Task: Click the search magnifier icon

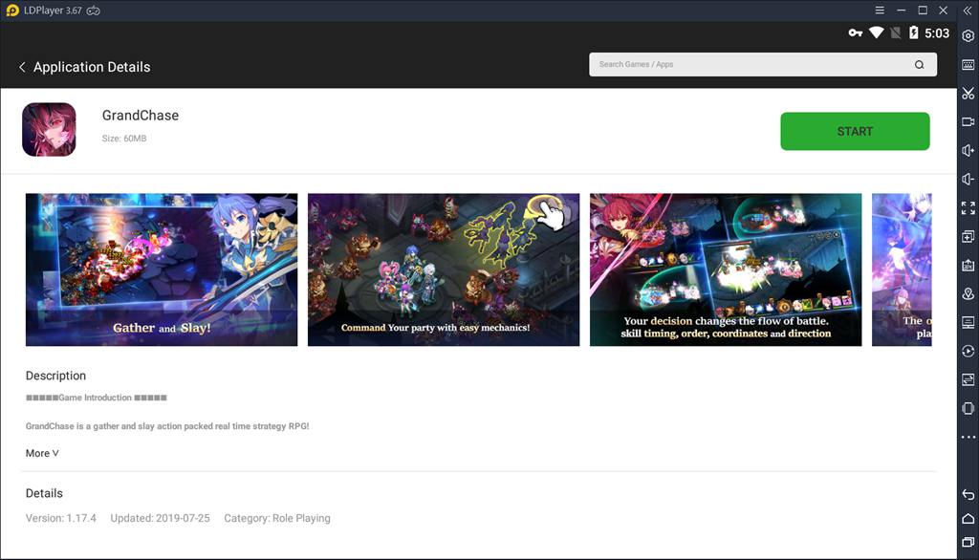Action: (x=919, y=64)
